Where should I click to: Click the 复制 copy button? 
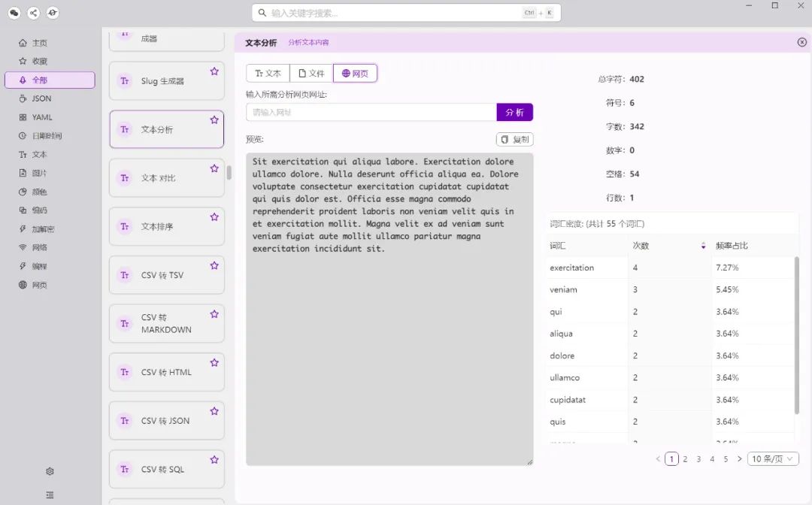515,139
